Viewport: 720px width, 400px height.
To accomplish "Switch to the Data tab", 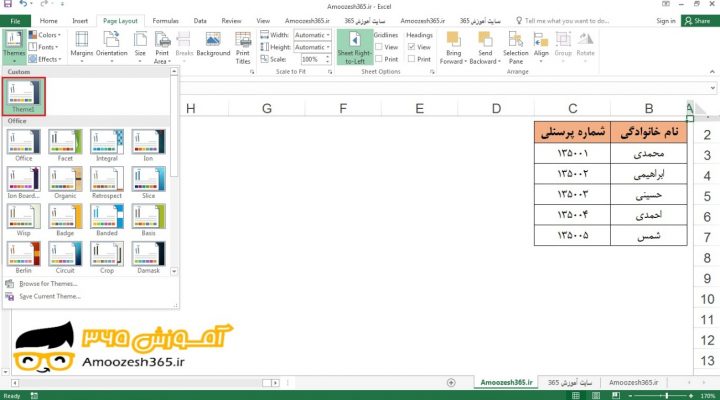I will pyautogui.click(x=200, y=21).
